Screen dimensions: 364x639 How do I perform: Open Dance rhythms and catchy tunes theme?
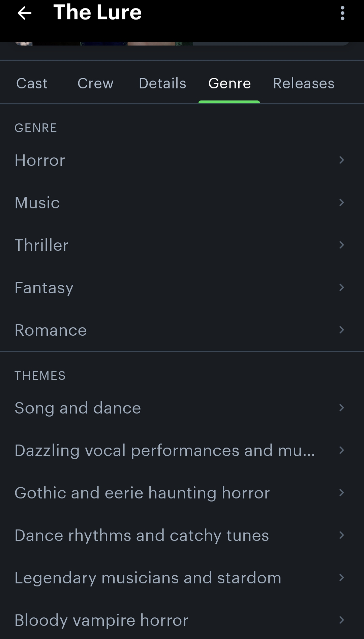coord(142,535)
